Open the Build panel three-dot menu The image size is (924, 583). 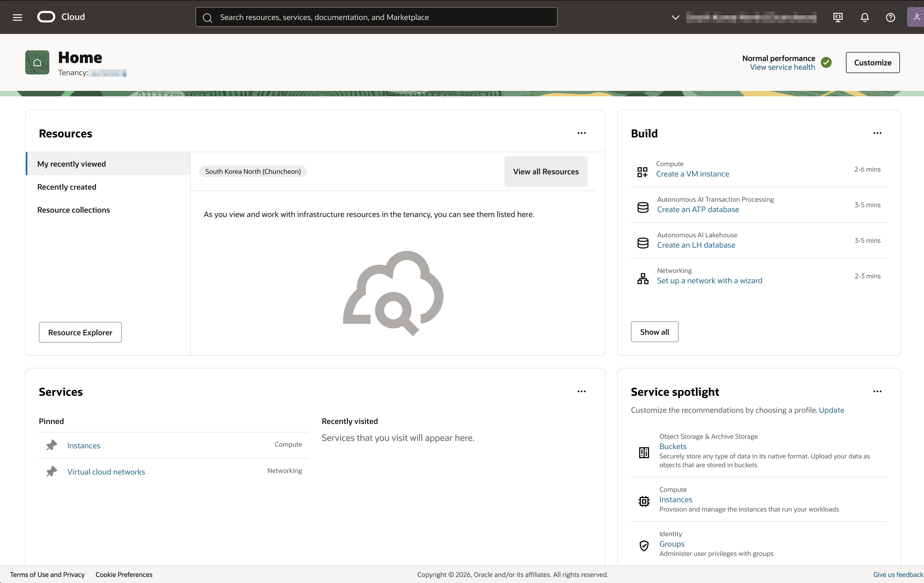pos(877,133)
